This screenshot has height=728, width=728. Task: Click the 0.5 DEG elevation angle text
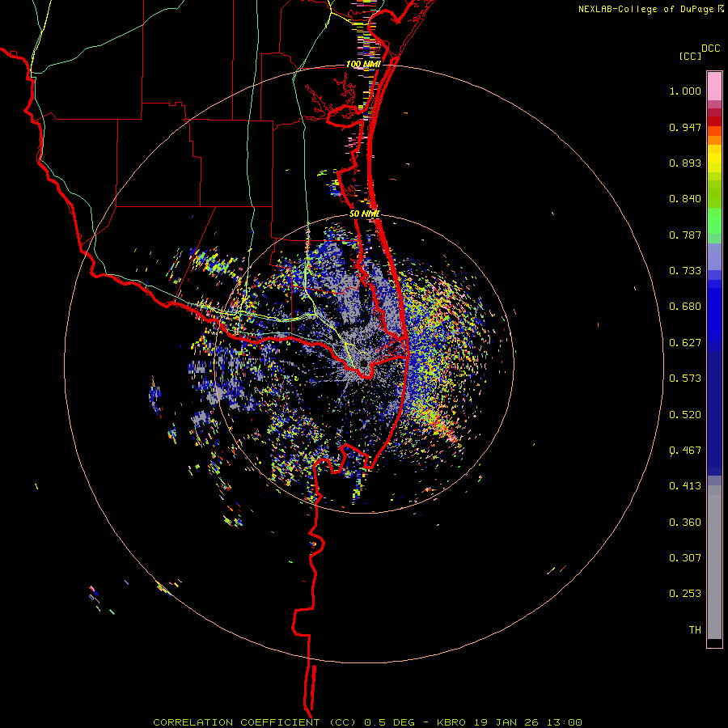[390, 722]
